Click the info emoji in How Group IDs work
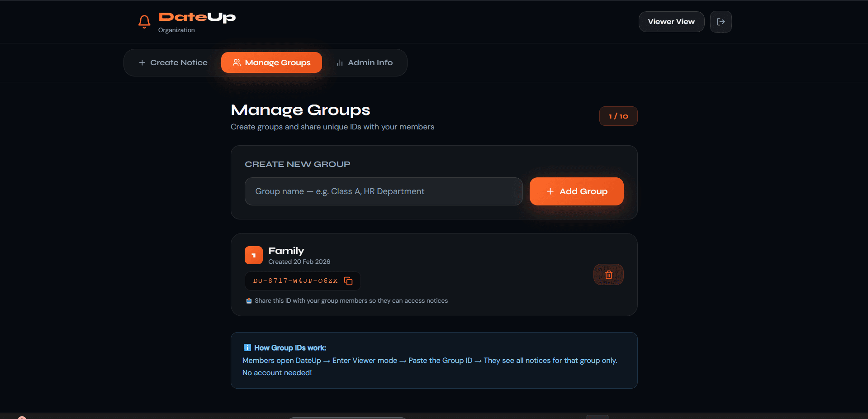This screenshot has height=419, width=868. [x=247, y=348]
